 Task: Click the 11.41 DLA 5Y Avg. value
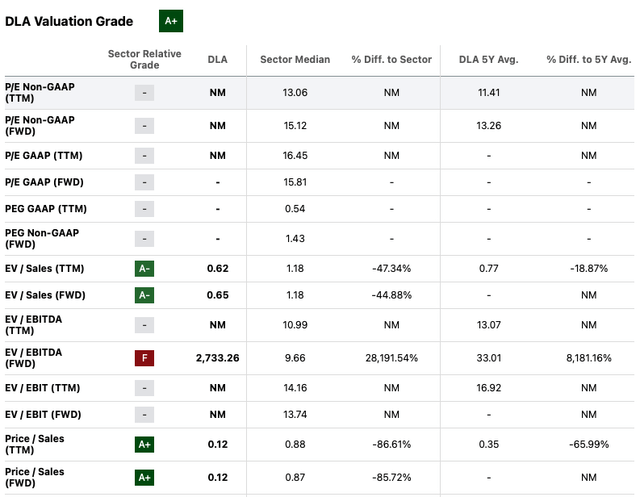click(x=489, y=93)
